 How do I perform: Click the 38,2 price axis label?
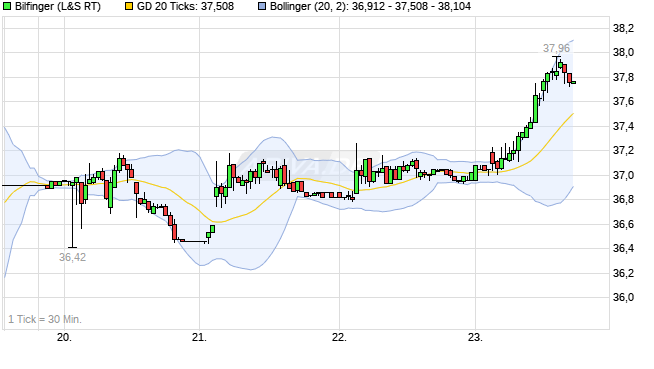coord(623,28)
